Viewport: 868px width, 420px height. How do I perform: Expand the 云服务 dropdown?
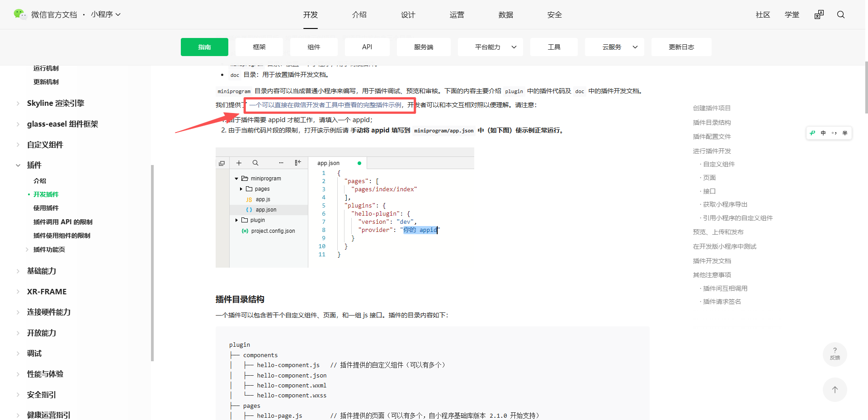point(615,47)
